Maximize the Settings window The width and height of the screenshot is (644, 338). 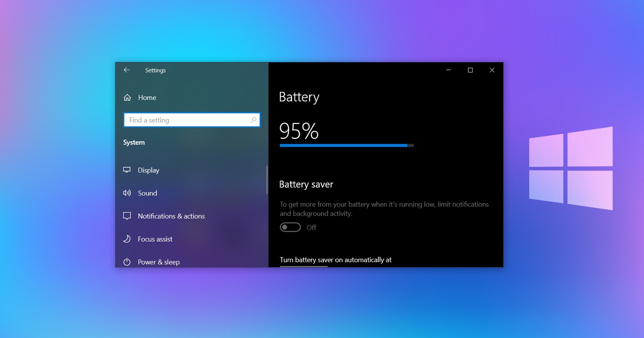(x=470, y=70)
